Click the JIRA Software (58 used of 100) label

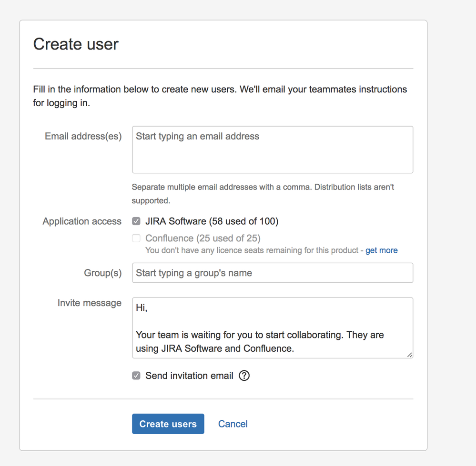click(x=212, y=221)
